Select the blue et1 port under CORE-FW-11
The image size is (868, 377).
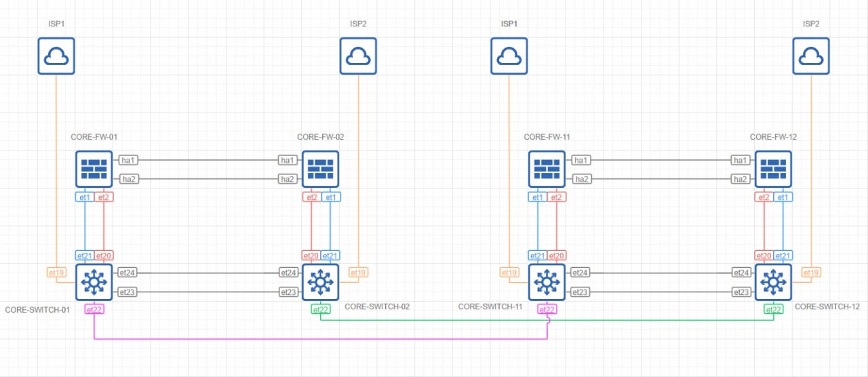[537, 197]
